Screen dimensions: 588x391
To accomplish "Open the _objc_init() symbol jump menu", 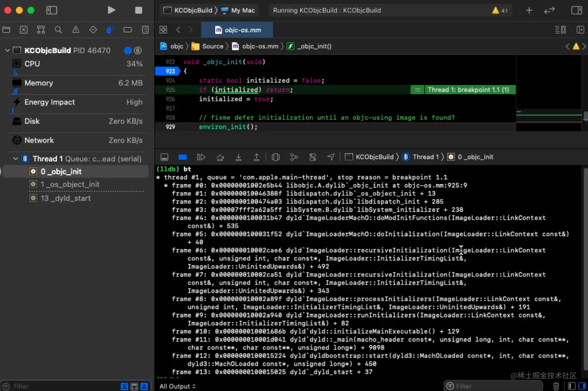I will click(x=309, y=46).
